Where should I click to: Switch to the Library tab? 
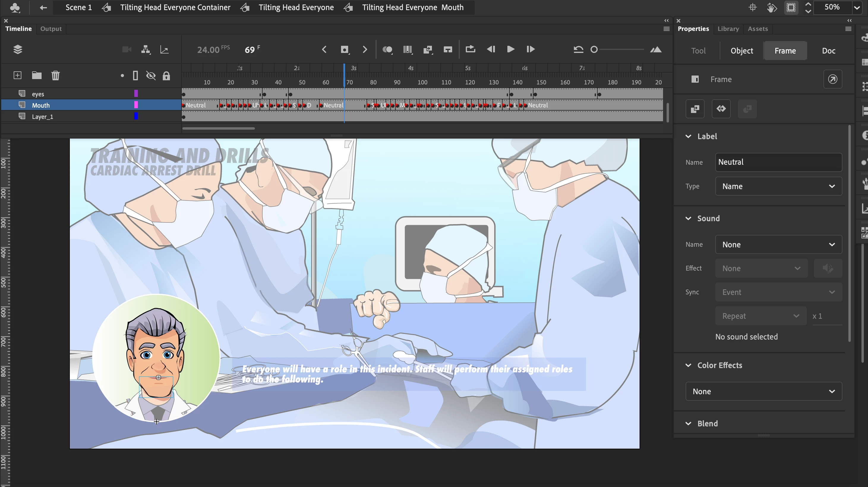[x=728, y=29]
